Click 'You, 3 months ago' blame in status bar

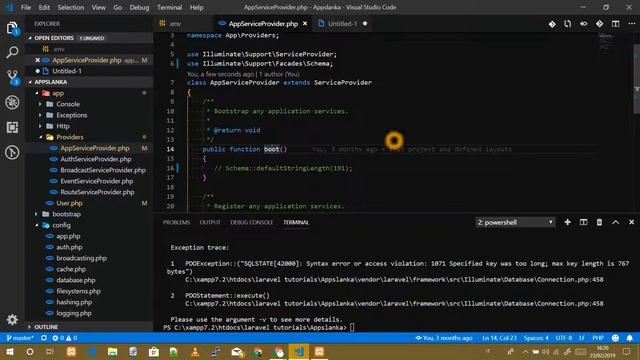coord(444,338)
